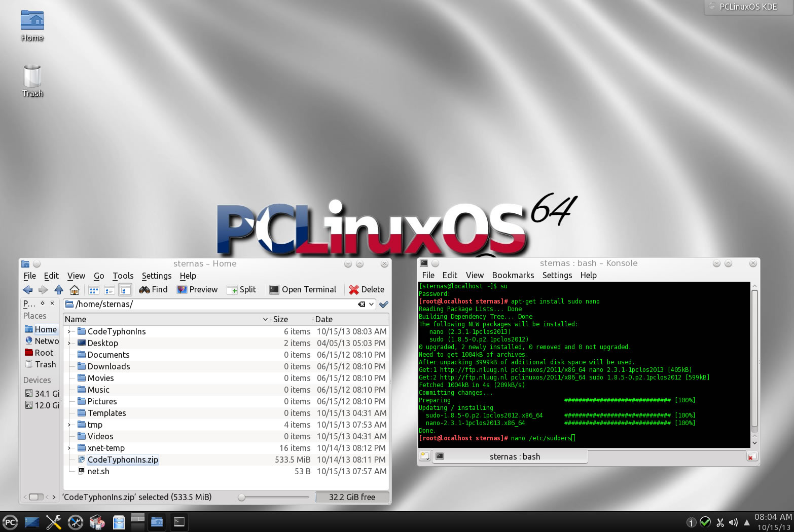Switch Dolphin to Icons view mode
Screen dimensions: 794x532
pos(94,290)
